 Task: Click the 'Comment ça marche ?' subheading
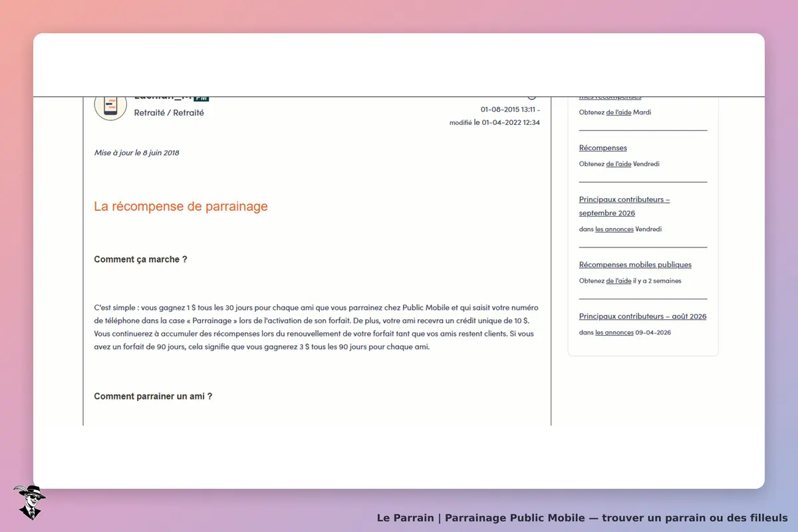click(140, 259)
